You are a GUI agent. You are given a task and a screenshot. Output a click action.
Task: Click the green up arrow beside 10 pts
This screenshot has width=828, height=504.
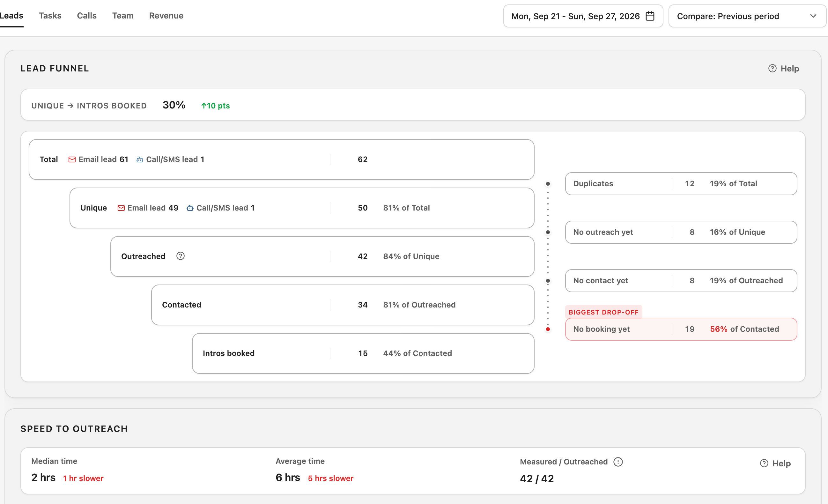pyautogui.click(x=203, y=106)
